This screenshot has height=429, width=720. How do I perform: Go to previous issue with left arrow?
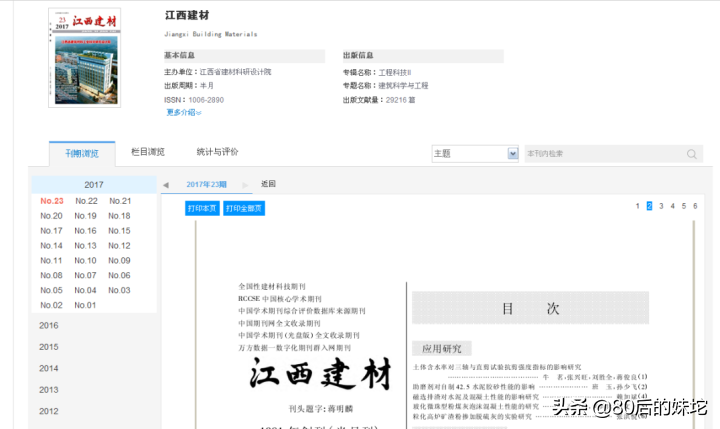[x=166, y=185]
